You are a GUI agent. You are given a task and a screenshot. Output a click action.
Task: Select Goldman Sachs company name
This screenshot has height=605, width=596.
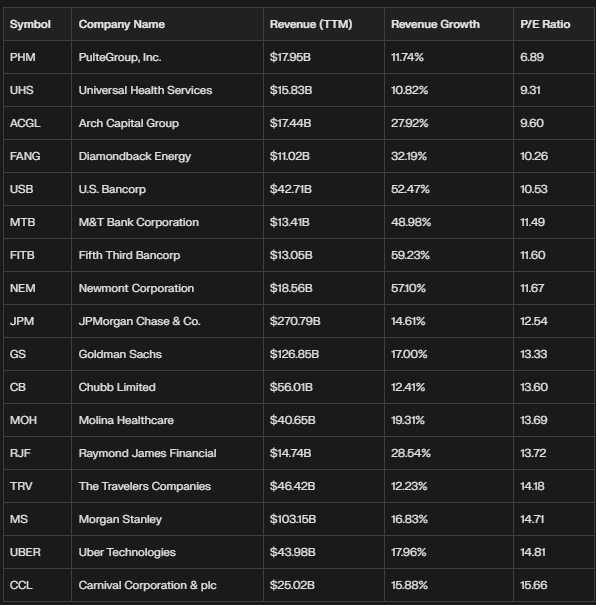(x=120, y=354)
